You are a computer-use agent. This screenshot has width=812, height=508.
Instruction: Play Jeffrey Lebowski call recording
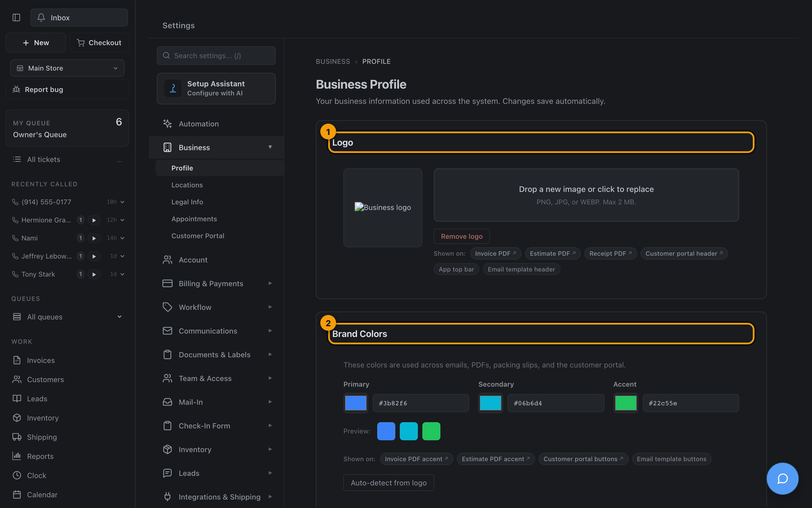(94, 256)
